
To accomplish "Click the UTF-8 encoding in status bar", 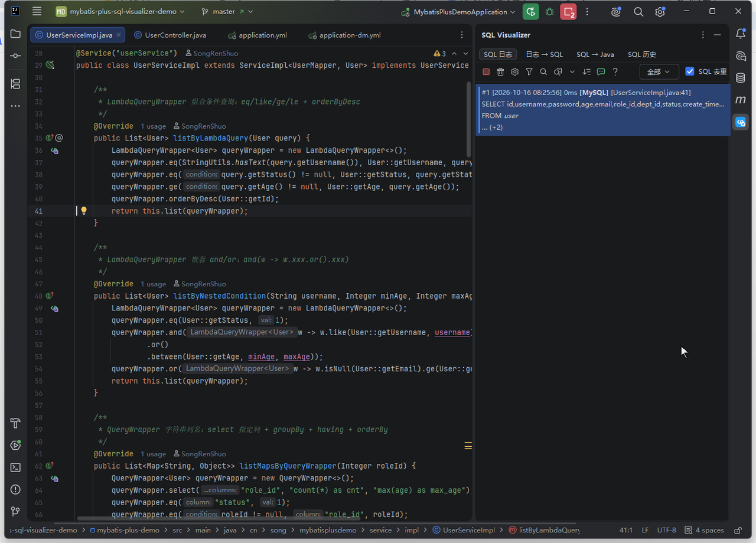I will [x=667, y=530].
